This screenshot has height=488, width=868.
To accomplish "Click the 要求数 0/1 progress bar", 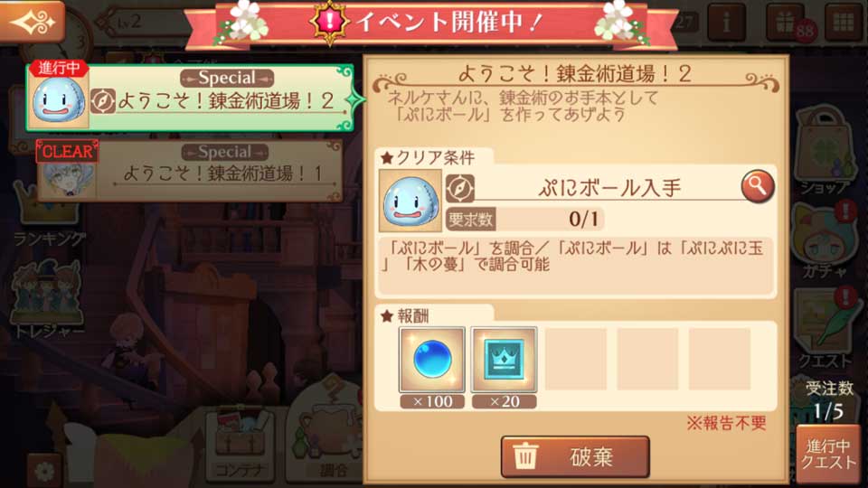I will coord(524,219).
